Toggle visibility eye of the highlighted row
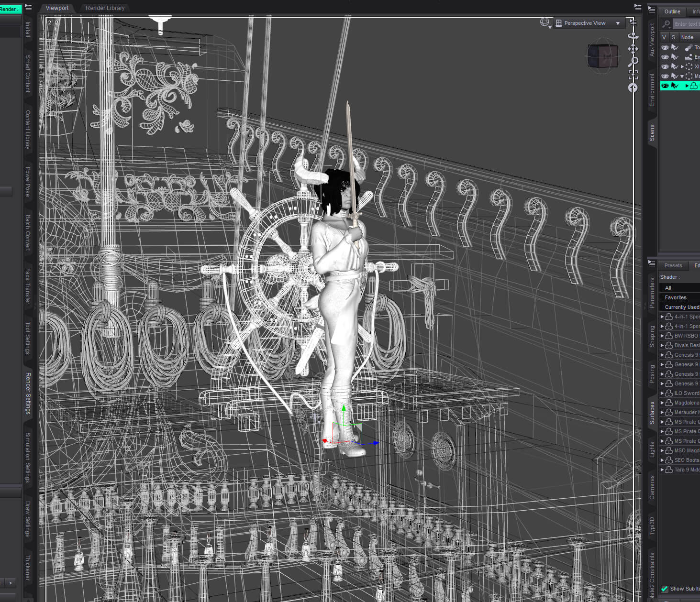 (665, 86)
